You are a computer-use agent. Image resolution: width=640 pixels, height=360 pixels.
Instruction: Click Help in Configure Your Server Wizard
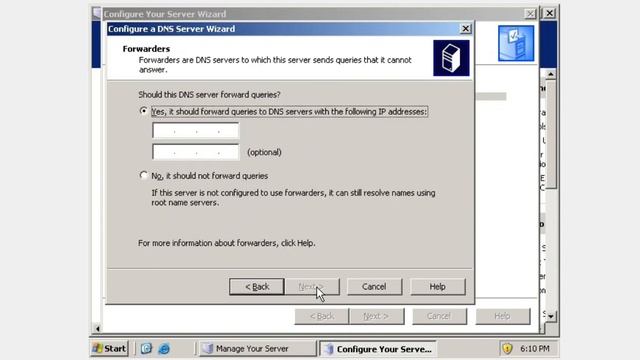coord(502,316)
